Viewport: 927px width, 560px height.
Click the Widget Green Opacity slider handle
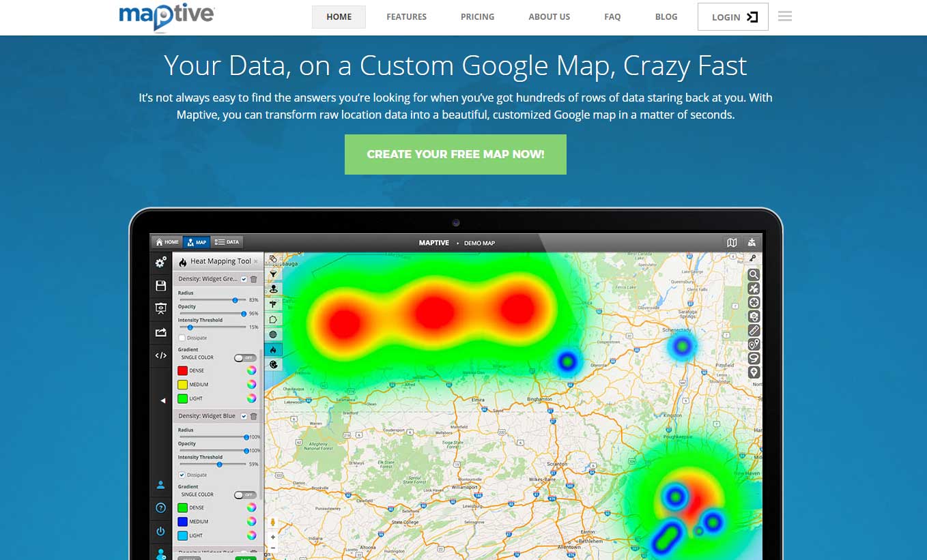pyautogui.click(x=244, y=313)
